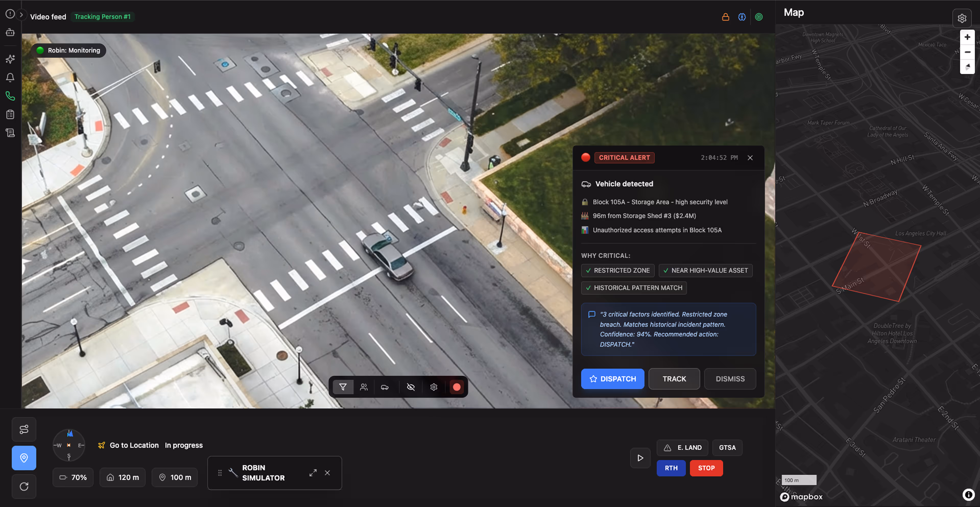Select the vehicle detection icon in toolbar
Image resolution: width=980 pixels, height=507 pixels.
pyautogui.click(x=385, y=387)
